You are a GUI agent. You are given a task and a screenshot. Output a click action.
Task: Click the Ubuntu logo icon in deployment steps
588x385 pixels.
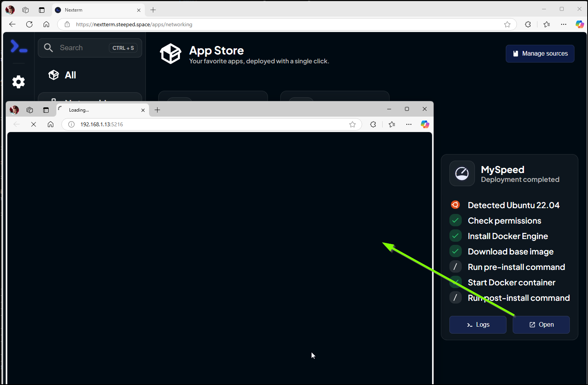pos(456,205)
